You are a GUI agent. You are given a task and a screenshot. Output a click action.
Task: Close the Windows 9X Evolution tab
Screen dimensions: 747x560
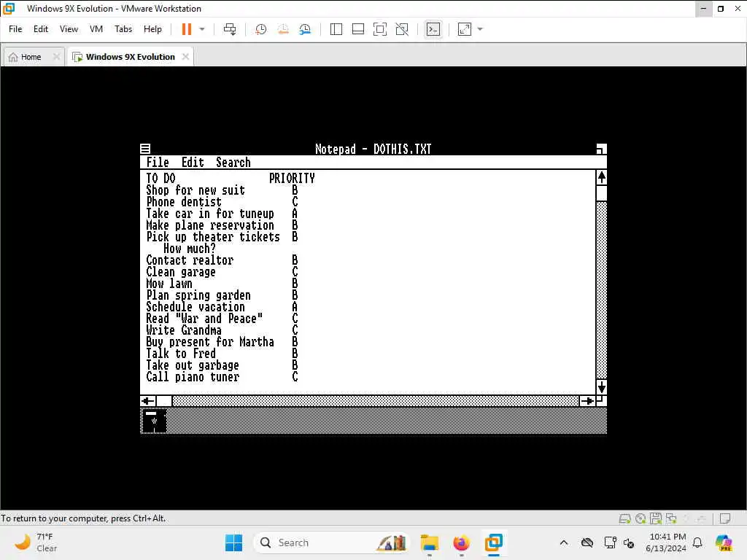[185, 57]
